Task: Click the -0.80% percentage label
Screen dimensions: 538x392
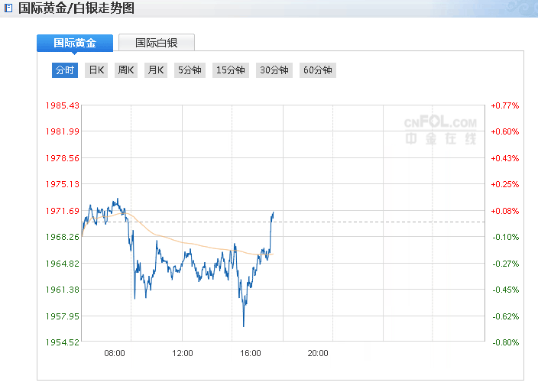Action: (x=504, y=342)
